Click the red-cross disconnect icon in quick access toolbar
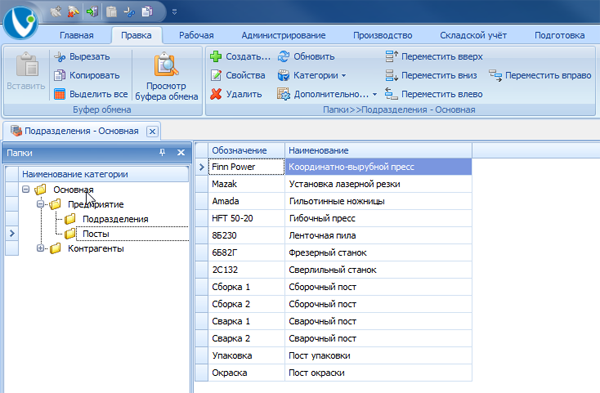Screen dimensions: 600x393 pos(73,12)
